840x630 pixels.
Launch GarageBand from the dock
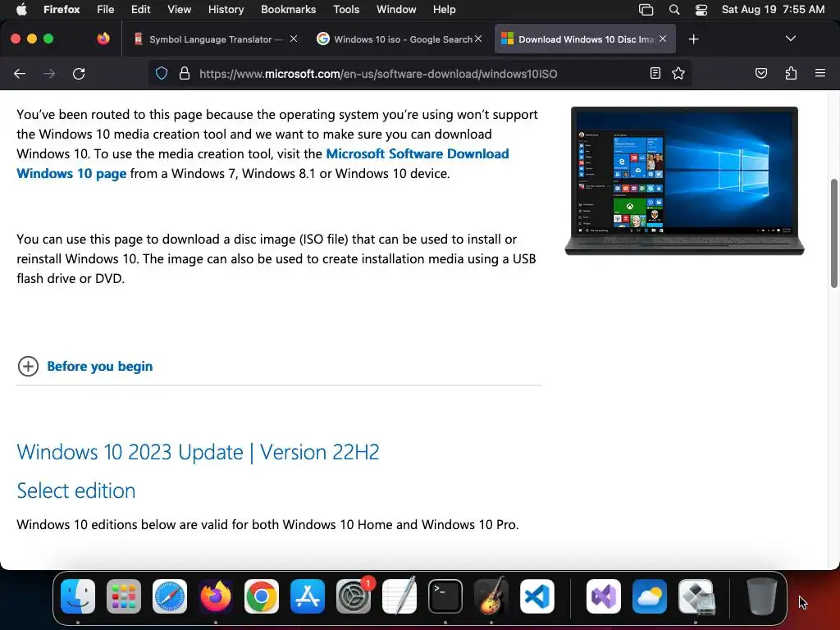[491, 596]
